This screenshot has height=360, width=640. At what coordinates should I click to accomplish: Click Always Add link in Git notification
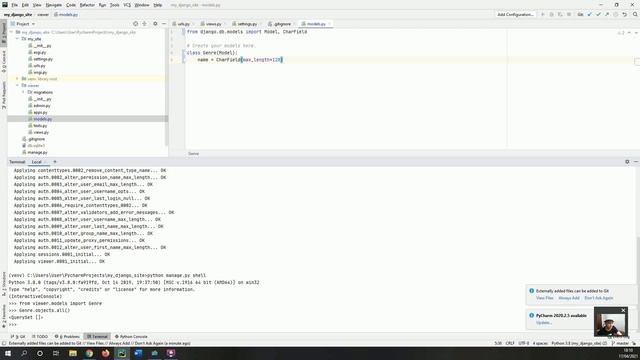[569, 298]
